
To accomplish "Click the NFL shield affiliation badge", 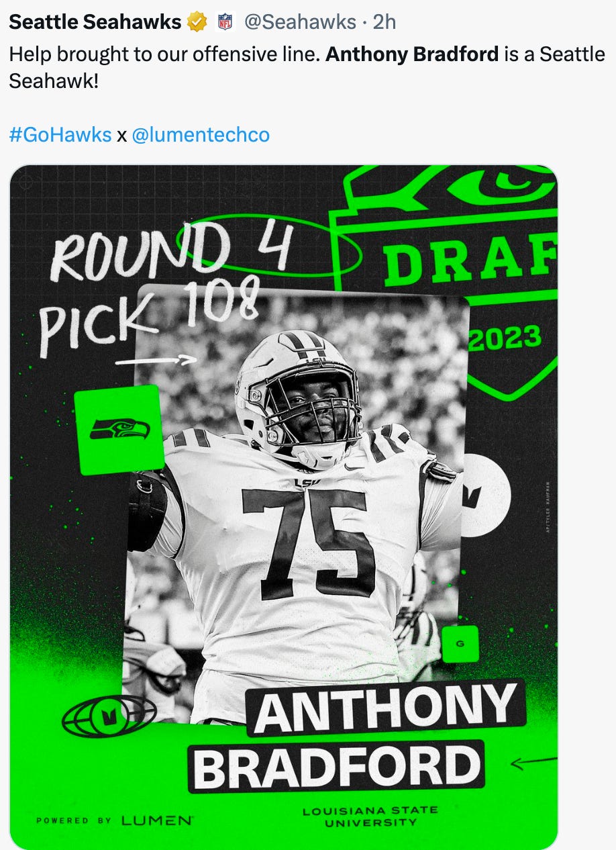I will coord(225,22).
